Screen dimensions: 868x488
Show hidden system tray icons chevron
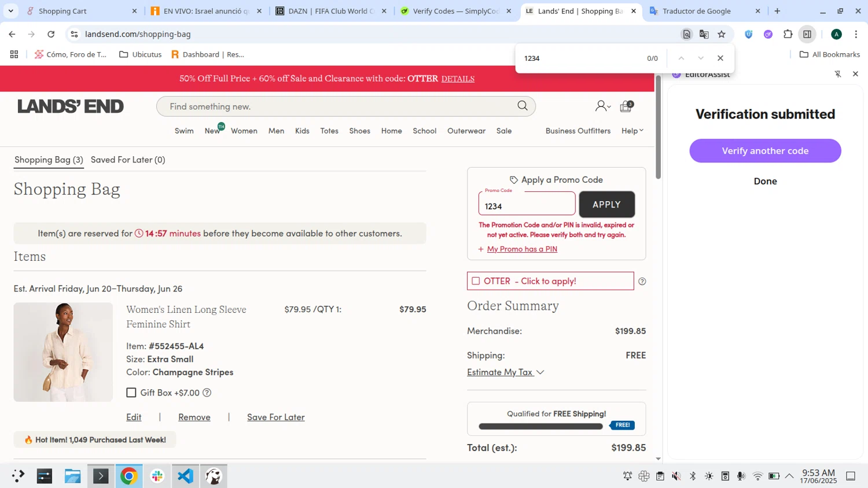[x=789, y=476]
